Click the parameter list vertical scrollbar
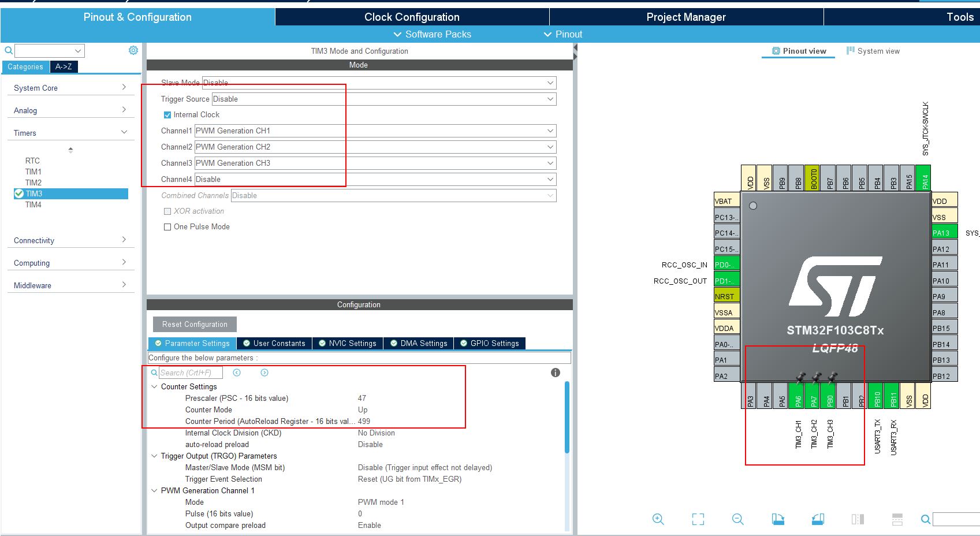 point(567,417)
